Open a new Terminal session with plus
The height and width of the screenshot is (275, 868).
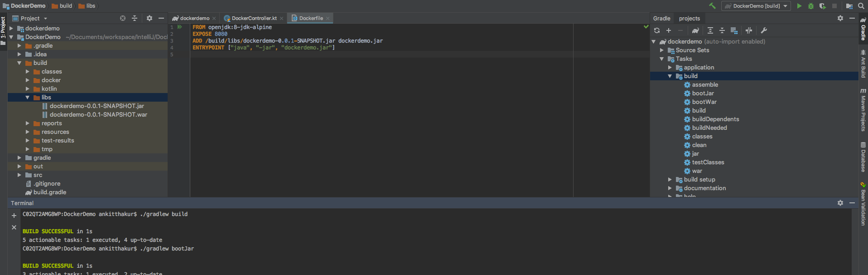(x=14, y=216)
